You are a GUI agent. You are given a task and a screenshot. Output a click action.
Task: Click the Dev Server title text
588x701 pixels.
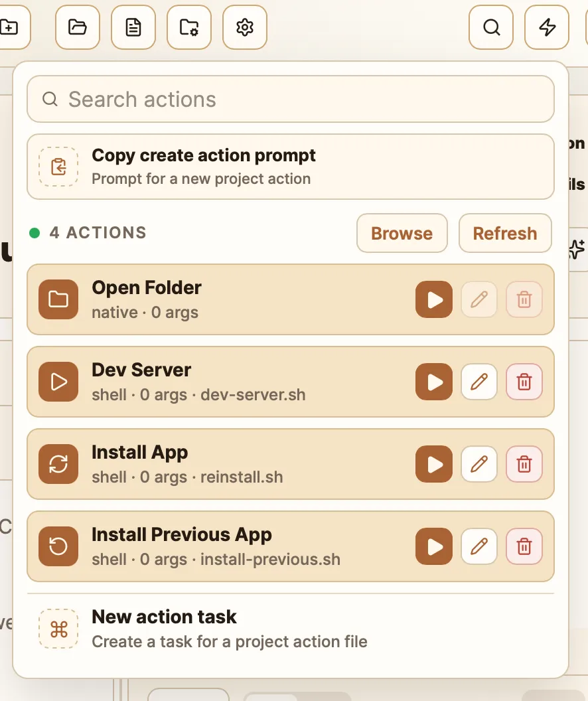pos(141,370)
